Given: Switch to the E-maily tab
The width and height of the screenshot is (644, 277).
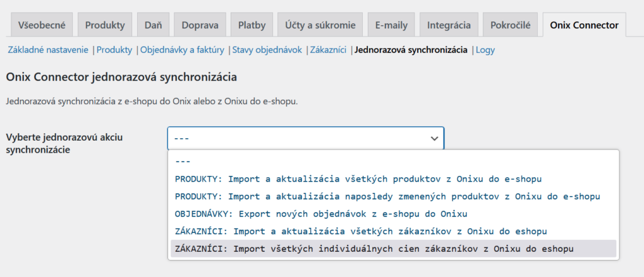Looking at the screenshot, I should 391,26.
